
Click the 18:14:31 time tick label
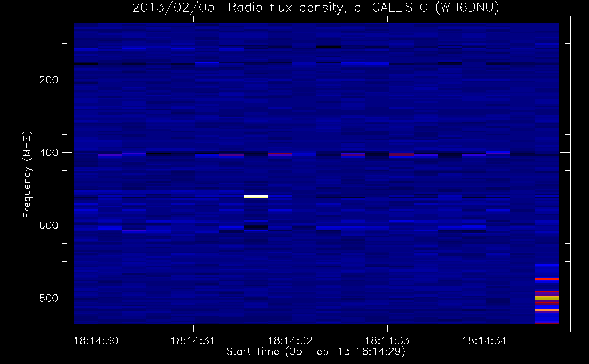click(x=193, y=341)
